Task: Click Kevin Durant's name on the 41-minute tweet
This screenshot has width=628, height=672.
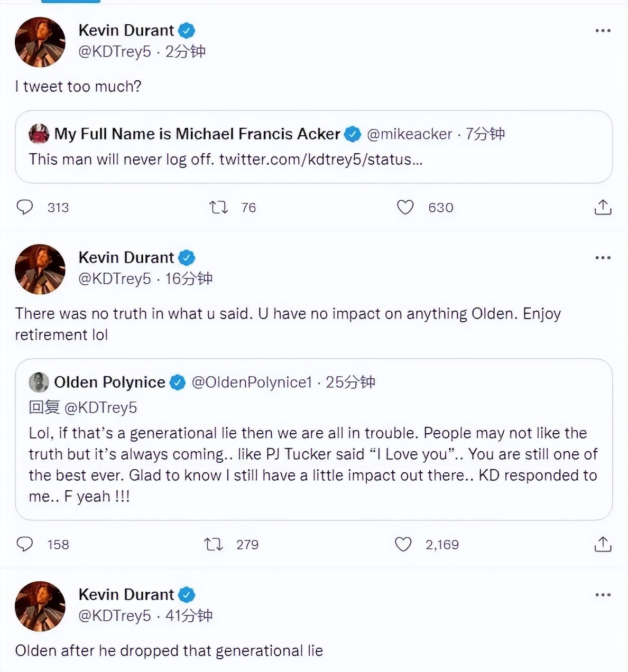Action: click(126, 594)
